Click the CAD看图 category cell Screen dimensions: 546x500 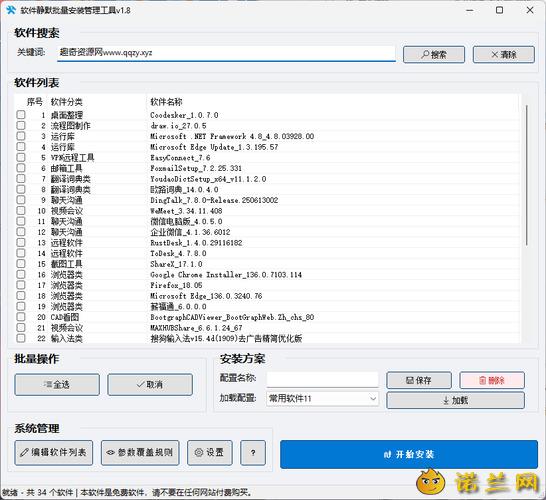pos(65,317)
